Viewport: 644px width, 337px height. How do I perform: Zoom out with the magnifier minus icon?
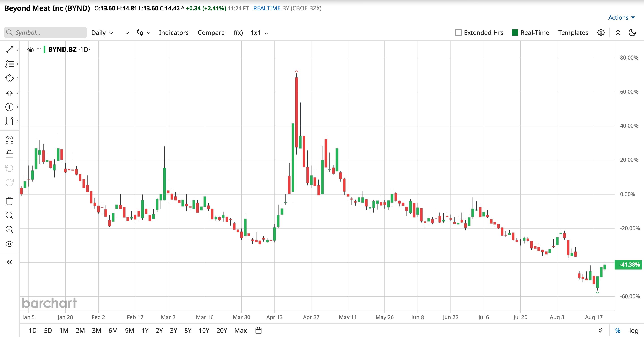9,230
